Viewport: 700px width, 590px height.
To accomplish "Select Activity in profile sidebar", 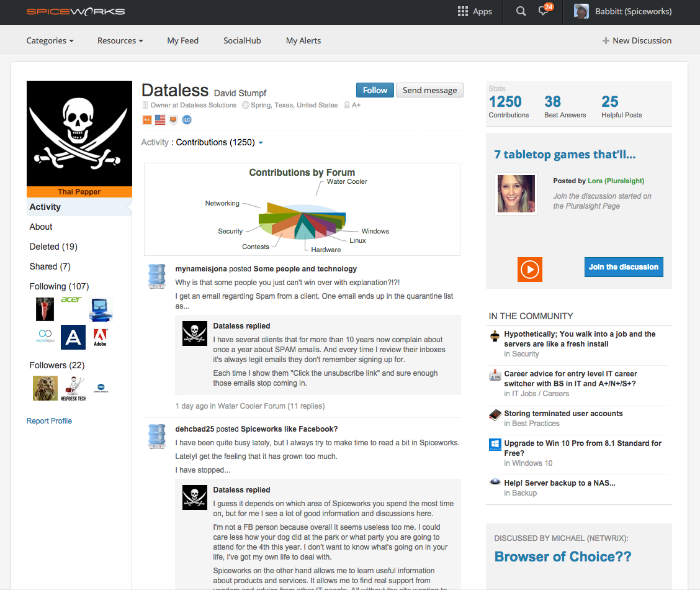I will coord(79,207).
